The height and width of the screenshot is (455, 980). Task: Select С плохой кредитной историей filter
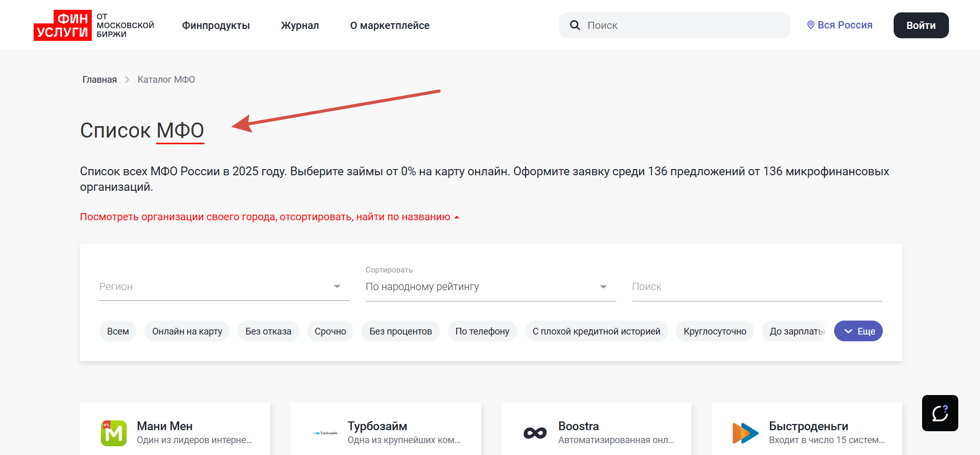[x=596, y=331]
